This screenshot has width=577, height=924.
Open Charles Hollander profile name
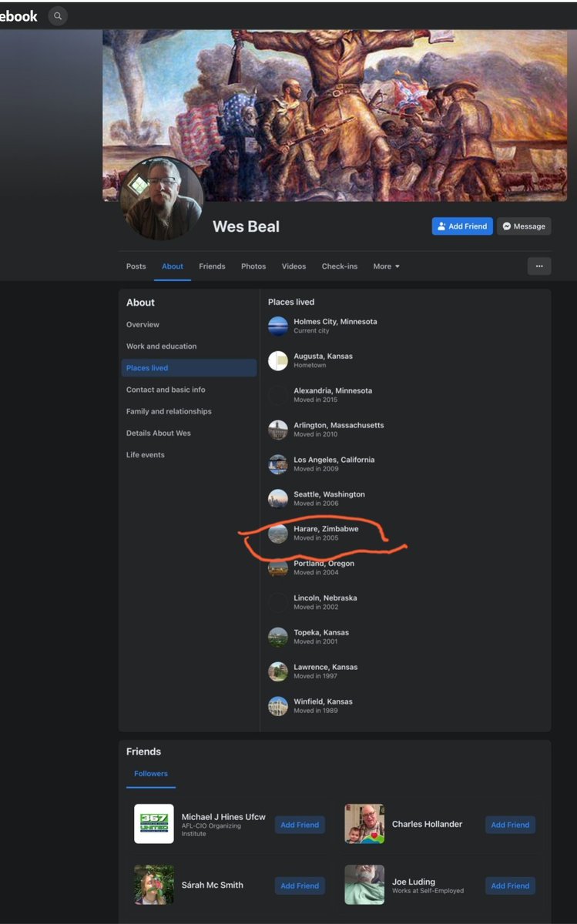point(427,824)
